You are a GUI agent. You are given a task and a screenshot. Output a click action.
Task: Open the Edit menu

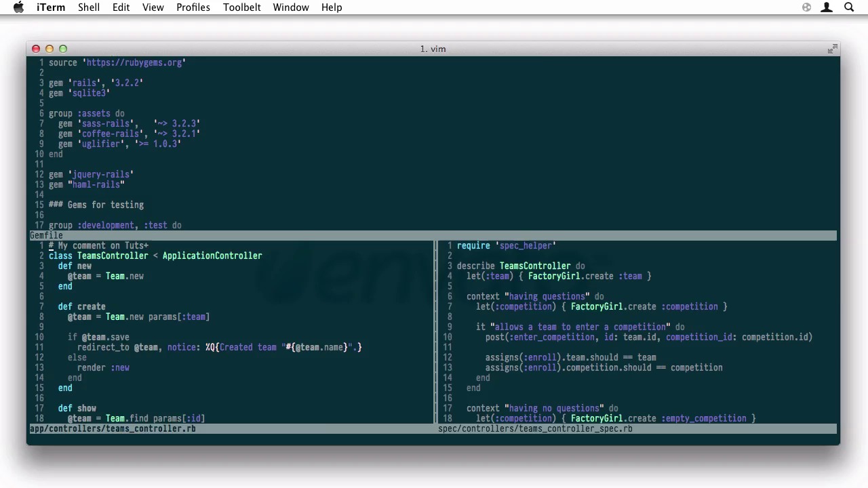121,7
